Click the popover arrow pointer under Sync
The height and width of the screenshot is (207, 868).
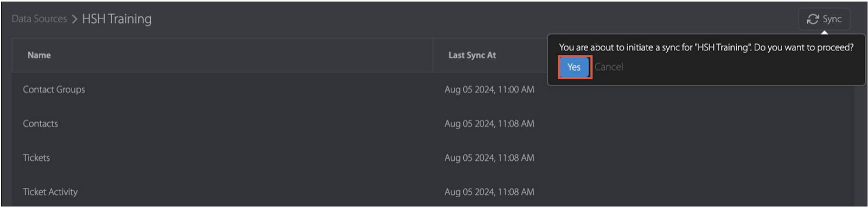(825, 32)
